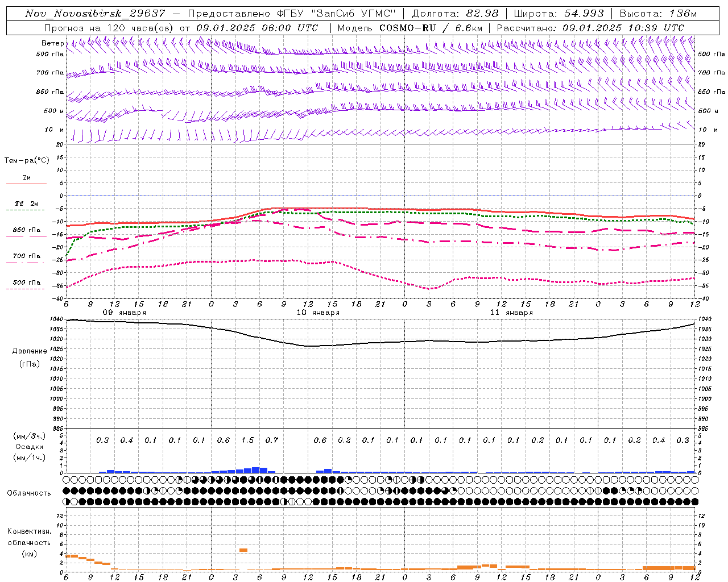
Task: Click the isolated orange convective cloud bar at 5 km
Action: point(243,550)
